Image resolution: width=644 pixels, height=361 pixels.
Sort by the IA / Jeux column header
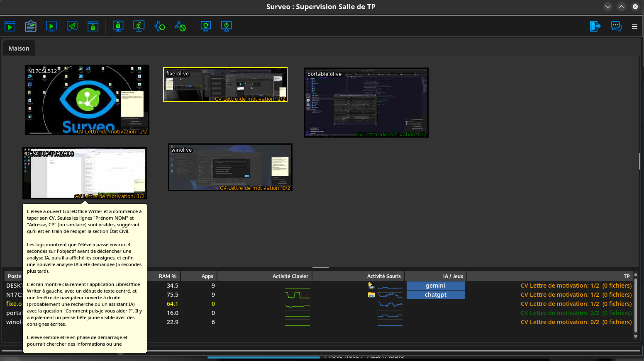click(x=453, y=276)
